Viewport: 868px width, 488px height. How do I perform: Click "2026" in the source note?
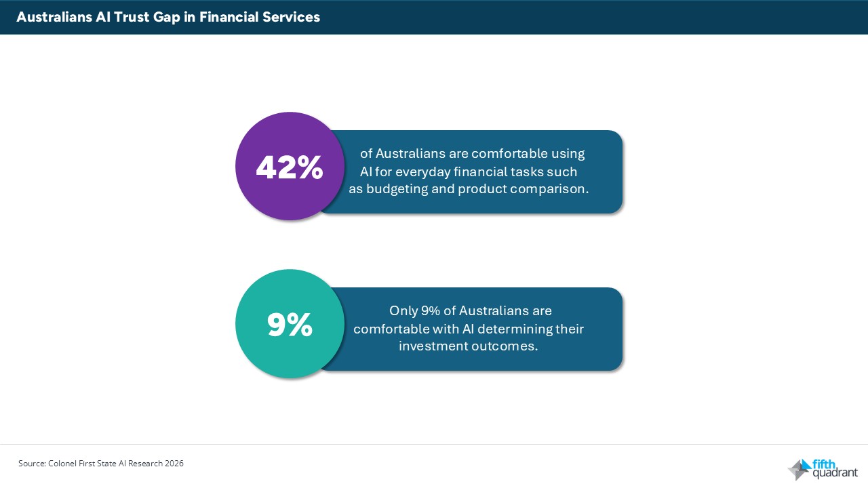(x=174, y=464)
